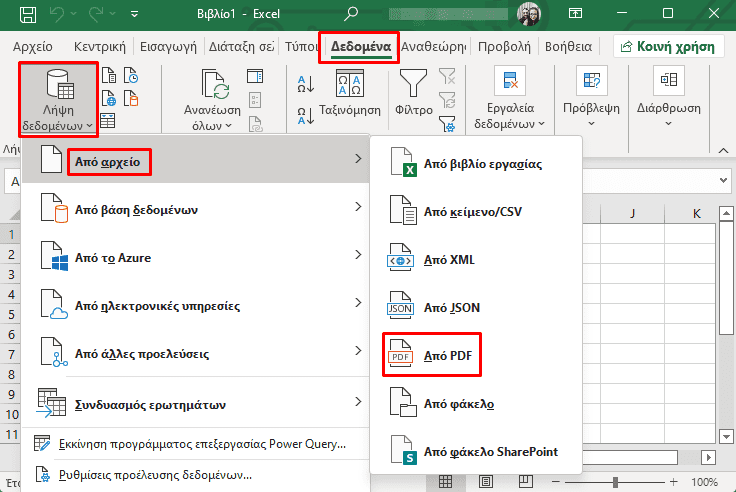
Task: Click the user account avatar picture
Action: [x=529, y=14]
